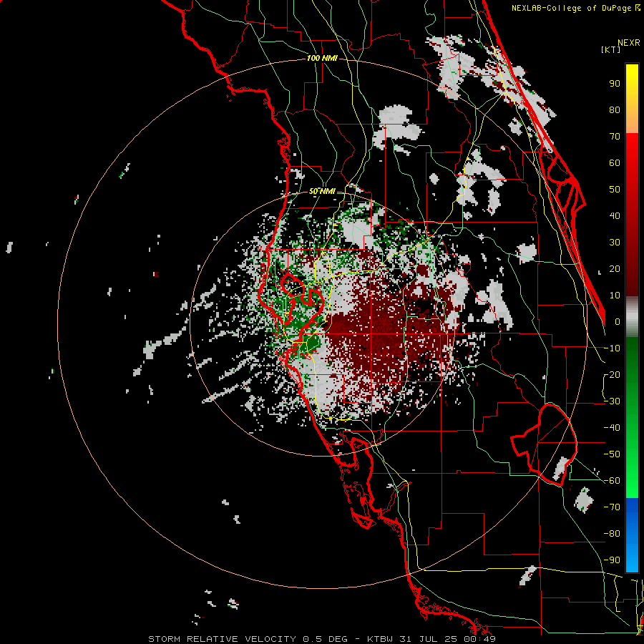
Task: Click the -90 knot scale label
Action: pos(612,560)
